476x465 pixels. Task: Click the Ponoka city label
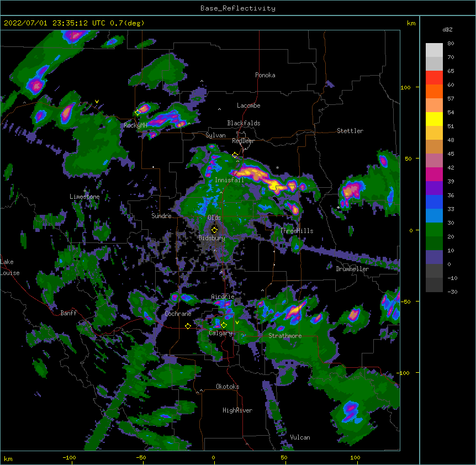[x=265, y=75]
